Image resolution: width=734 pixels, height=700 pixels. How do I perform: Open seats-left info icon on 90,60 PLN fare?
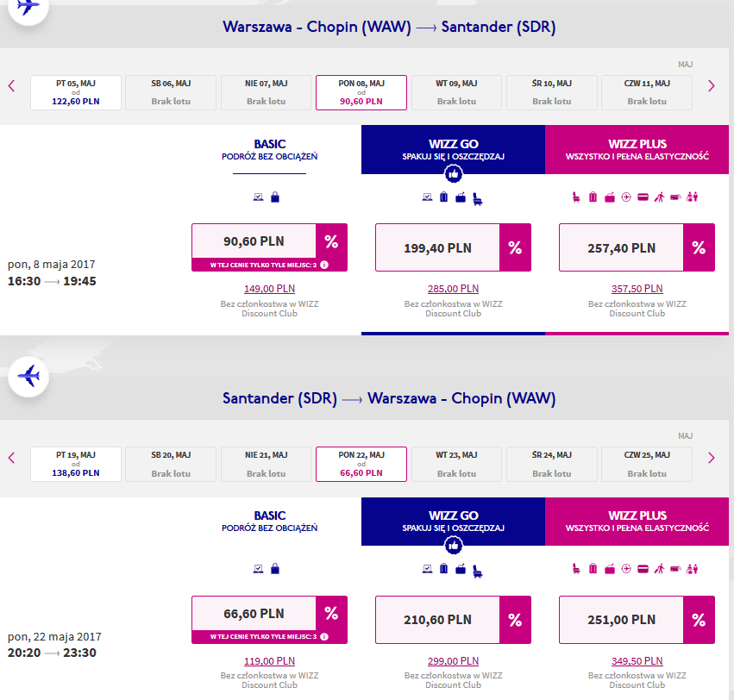tap(324, 265)
